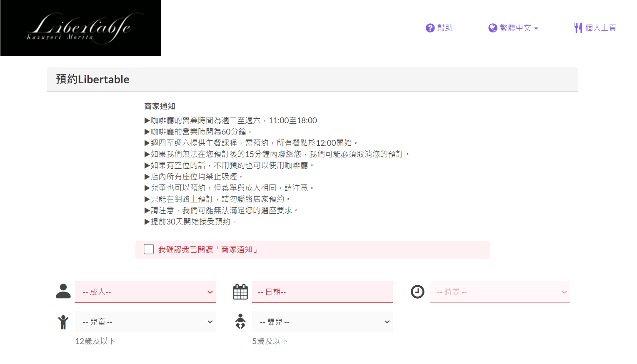Viewport: 637px width, 364px height.
Task: Click the 兒童也可以預約 menu notice line
Action: (229, 188)
